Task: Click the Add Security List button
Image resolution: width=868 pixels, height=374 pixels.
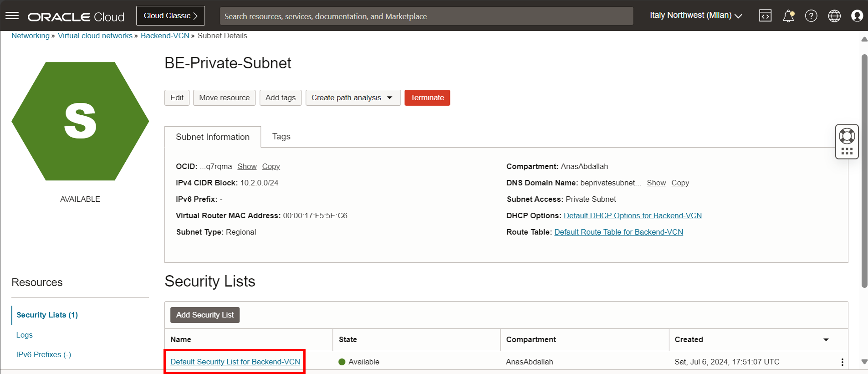Action: tap(205, 315)
